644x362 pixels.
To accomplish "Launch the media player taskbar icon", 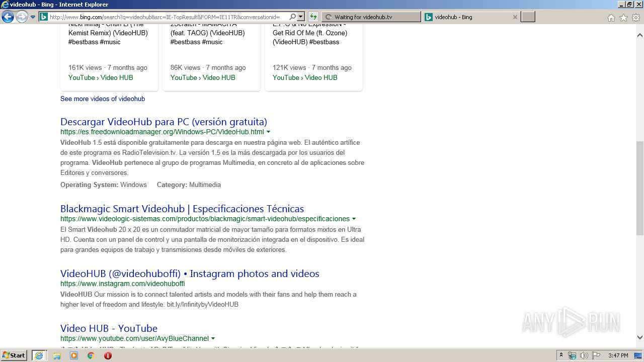I will (x=74, y=355).
